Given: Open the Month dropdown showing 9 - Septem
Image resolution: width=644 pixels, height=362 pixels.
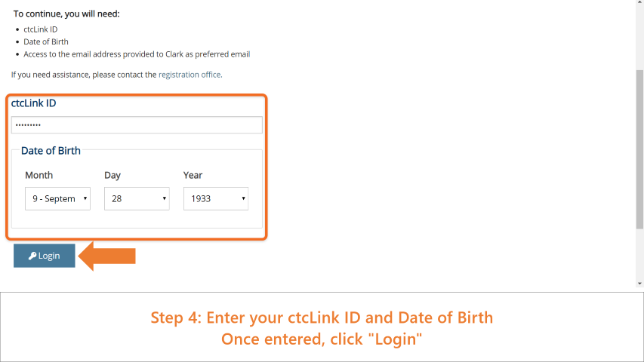Looking at the screenshot, I should coord(57,198).
